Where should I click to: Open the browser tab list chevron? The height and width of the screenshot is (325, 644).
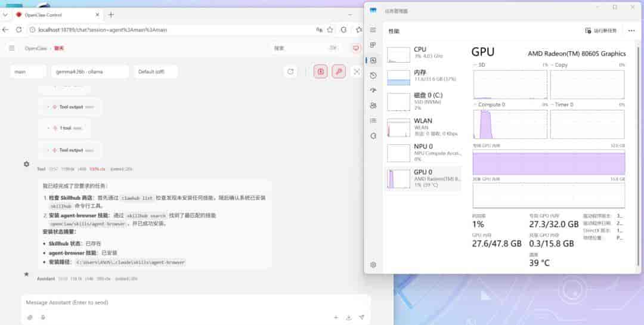point(5,15)
